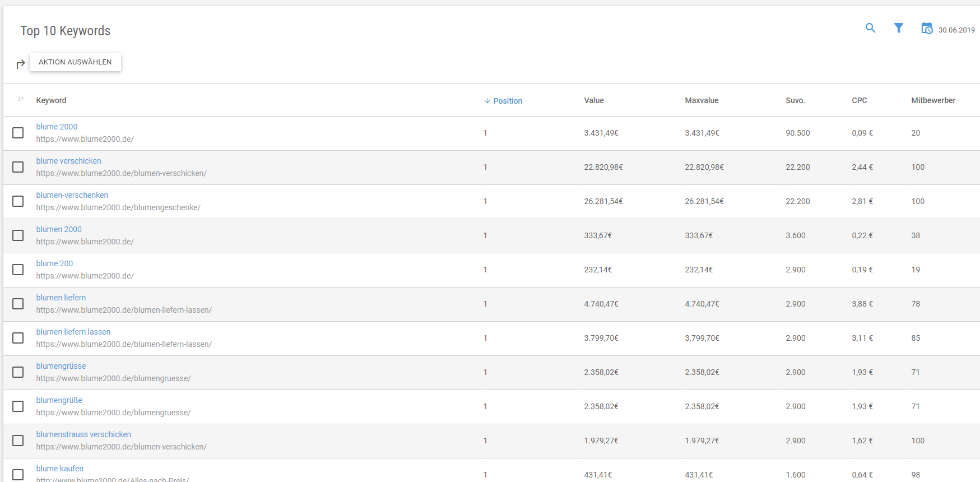This screenshot has height=482, width=980.
Task: Click Value 333,67€ for blumen 2000
Action: click(598, 235)
